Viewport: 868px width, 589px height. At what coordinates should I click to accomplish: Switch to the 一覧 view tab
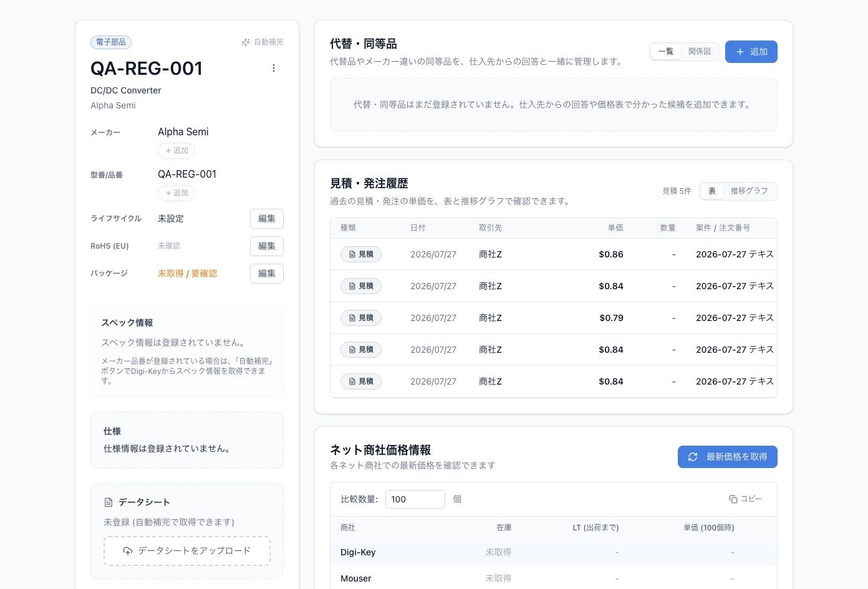click(x=666, y=51)
